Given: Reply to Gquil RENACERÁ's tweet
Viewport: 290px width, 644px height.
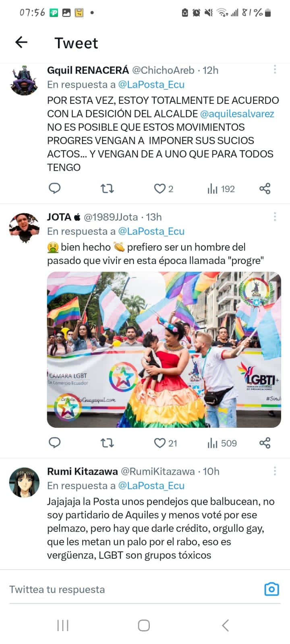Looking at the screenshot, I should pos(54,188).
